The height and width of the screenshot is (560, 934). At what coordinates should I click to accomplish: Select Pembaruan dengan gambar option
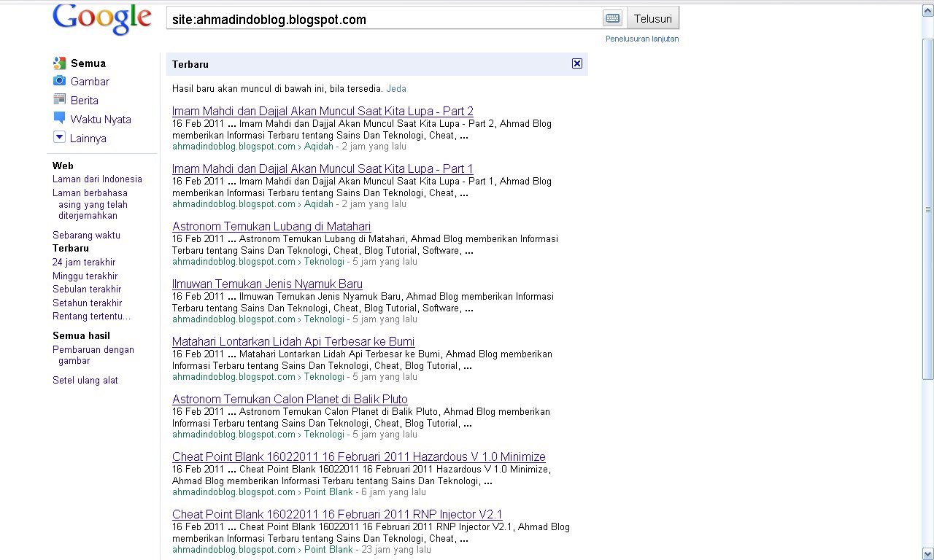click(x=93, y=355)
